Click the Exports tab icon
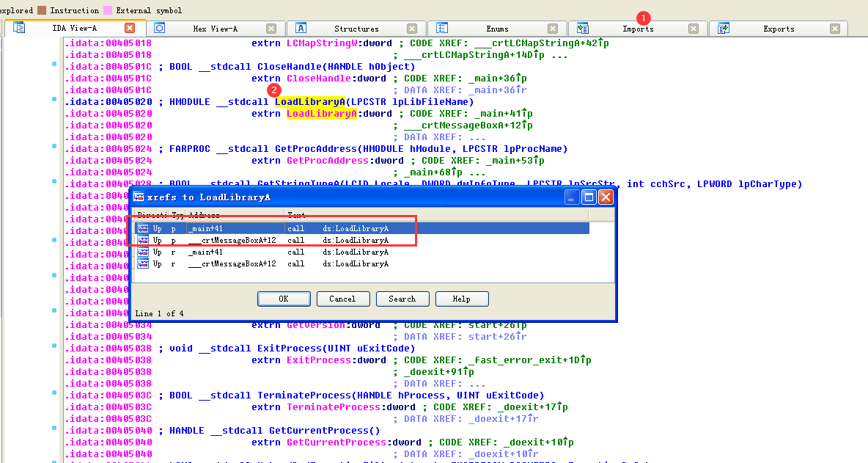 [x=723, y=28]
